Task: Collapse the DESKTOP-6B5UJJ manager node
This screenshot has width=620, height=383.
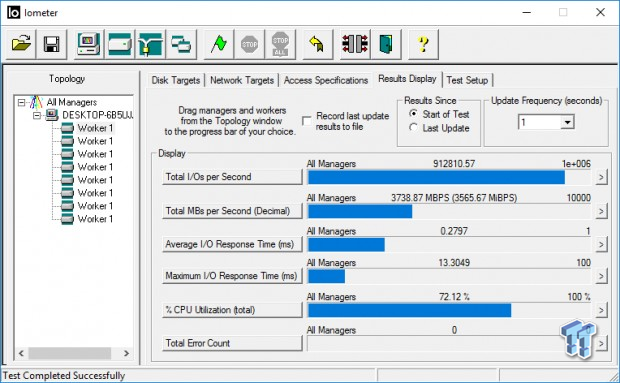Action: tap(37, 115)
